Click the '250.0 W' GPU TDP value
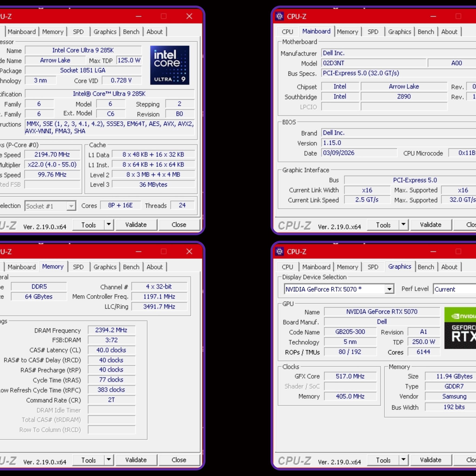The width and height of the screenshot is (476, 476). pos(424,342)
